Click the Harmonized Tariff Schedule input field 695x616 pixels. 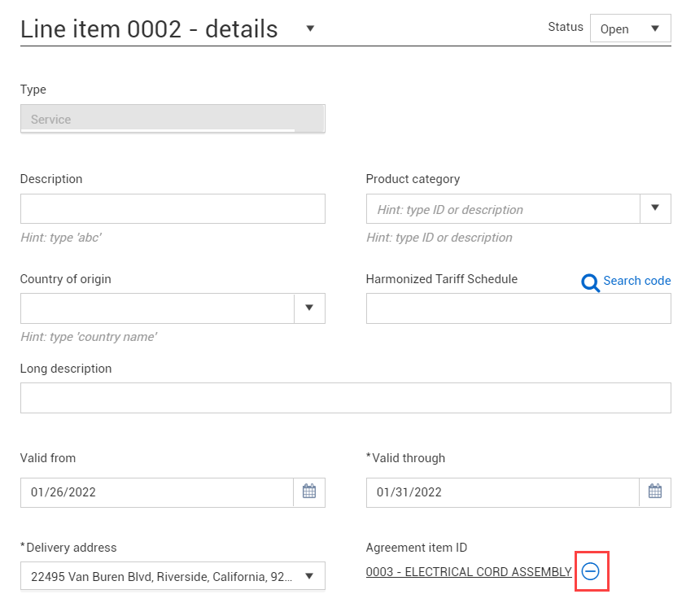pyautogui.click(x=518, y=308)
